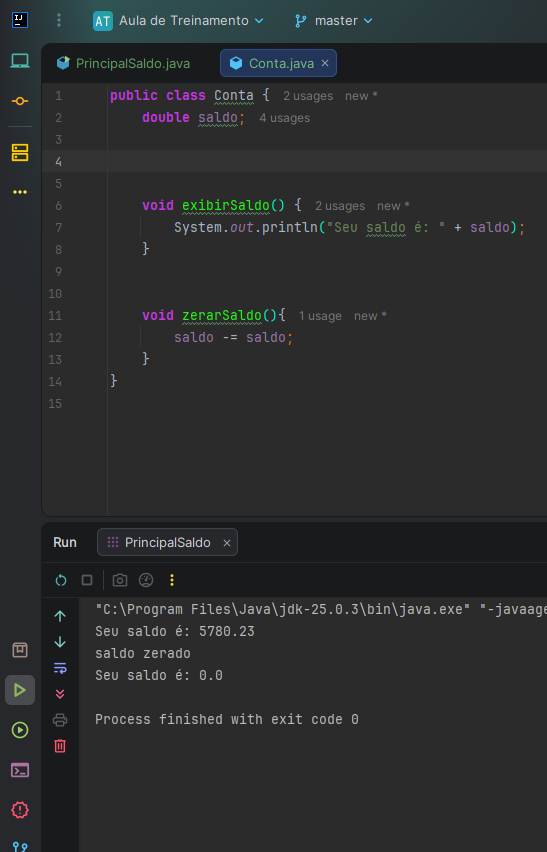547x852 pixels.
Task: Stop the running process icon
Action: pos(87,580)
